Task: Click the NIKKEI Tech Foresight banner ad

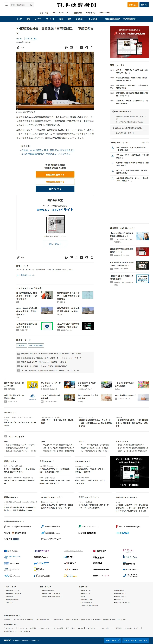Action: coord(130,42)
